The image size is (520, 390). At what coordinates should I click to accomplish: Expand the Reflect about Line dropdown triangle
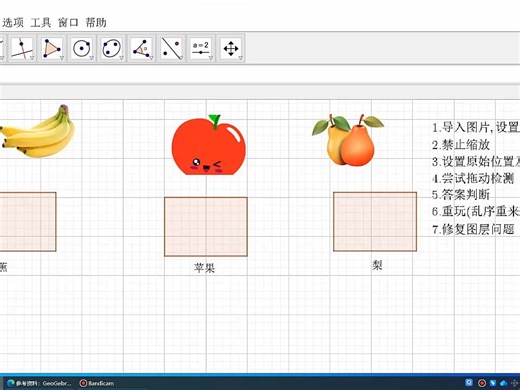181,58
